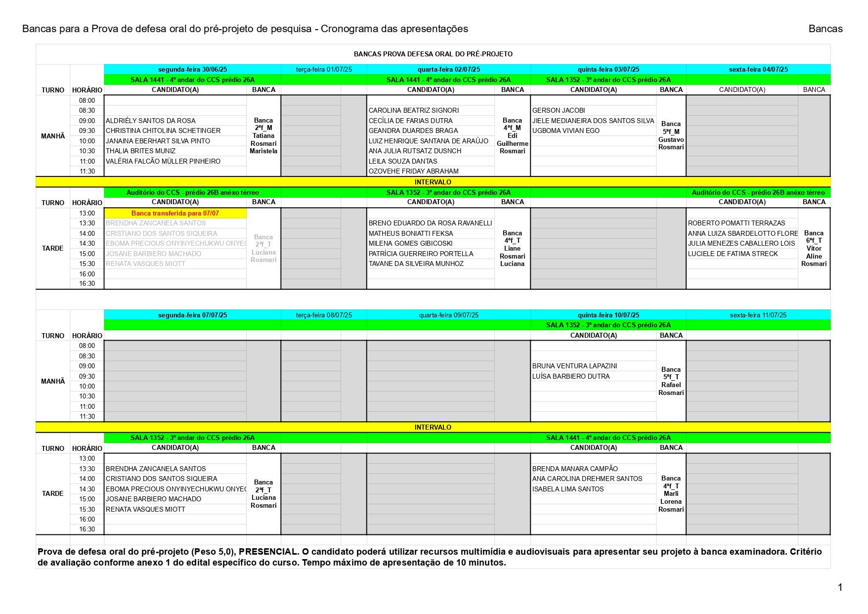Select the red 'Banca transferida para 07/07' cell
Viewport: 868px width, 614px height.
tap(175, 214)
